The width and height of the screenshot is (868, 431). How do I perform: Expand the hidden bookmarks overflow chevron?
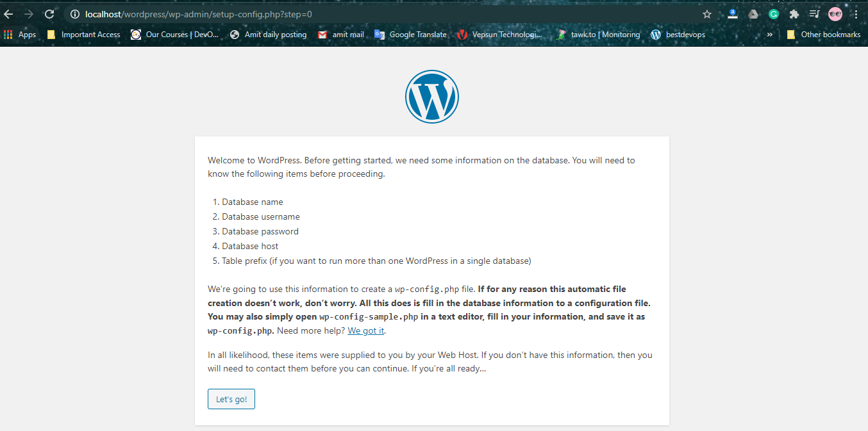click(769, 35)
